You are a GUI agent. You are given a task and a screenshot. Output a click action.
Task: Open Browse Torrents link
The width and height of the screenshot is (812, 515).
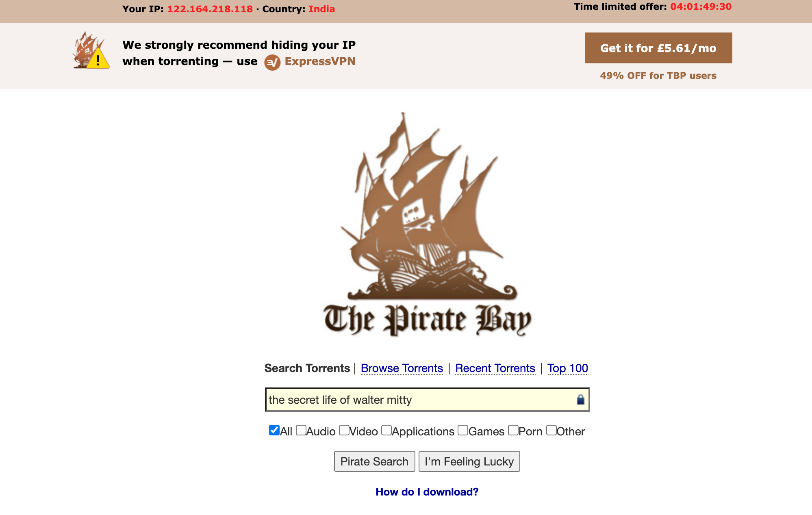tap(402, 368)
